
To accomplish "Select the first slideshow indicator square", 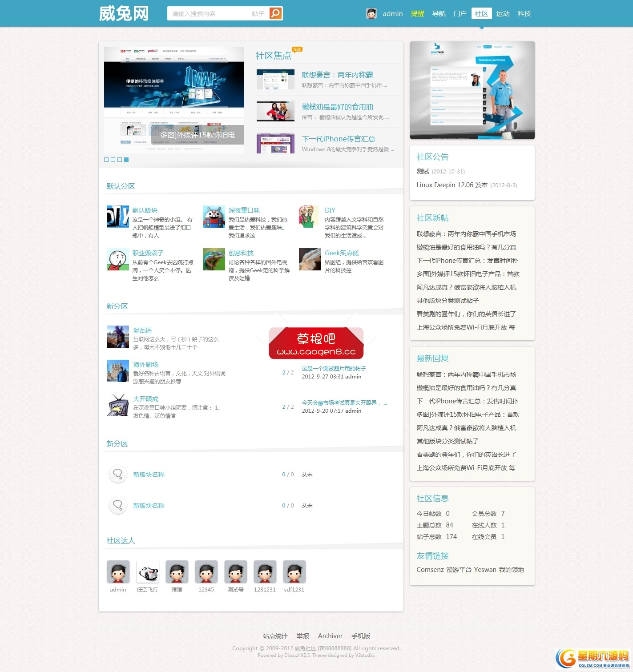I will (106, 160).
